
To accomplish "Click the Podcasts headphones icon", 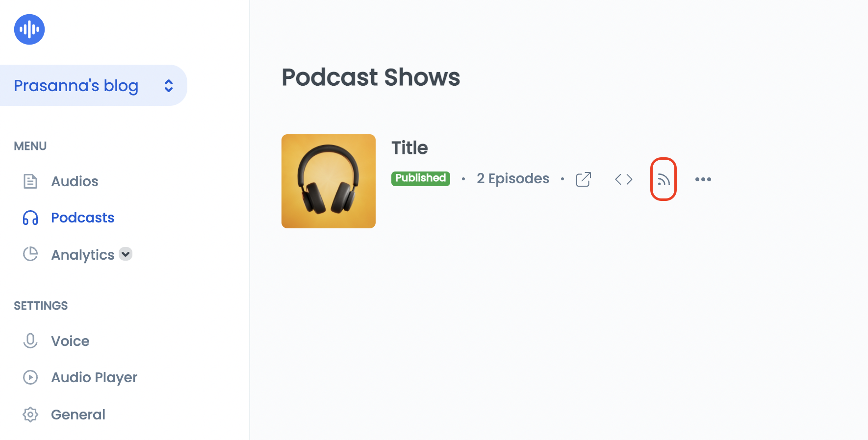I will coord(30,218).
